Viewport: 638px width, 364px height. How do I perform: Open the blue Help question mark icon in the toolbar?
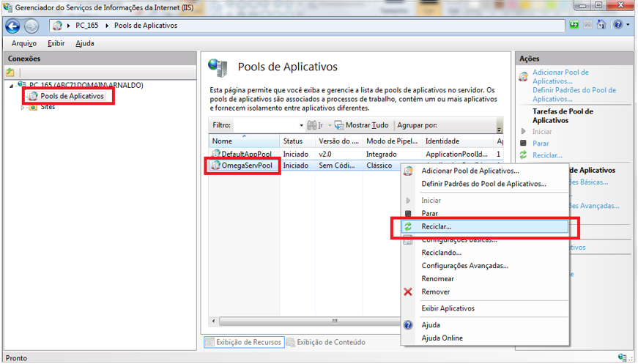pos(617,25)
